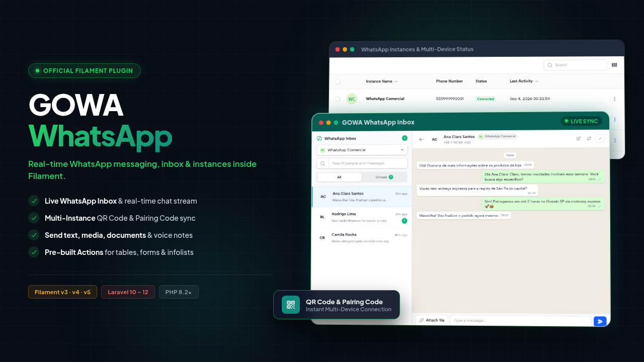Click the WhatsApp Comercial instance name in the table
Image resolution: width=644 pixels, height=362 pixels.
pyautogui.click(x=385, y=99)
